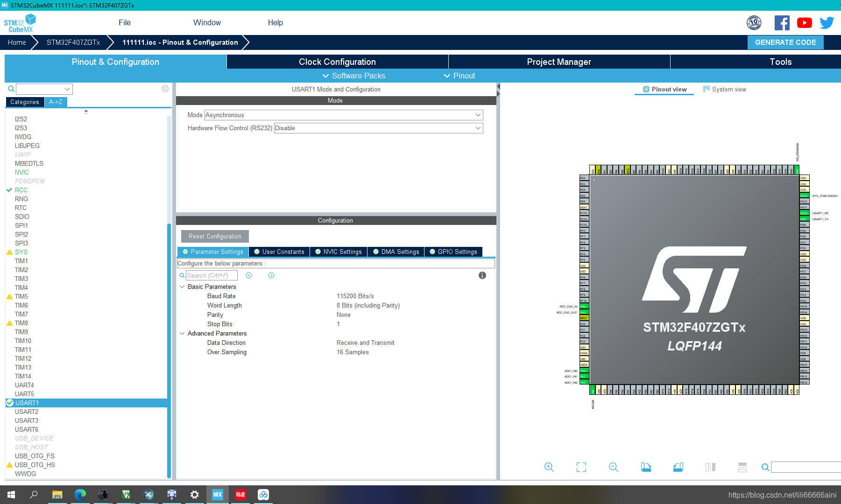The width and height of the screenshot is (841, 504).
Task: Switch to Tools tab
Action: point(780,62)
